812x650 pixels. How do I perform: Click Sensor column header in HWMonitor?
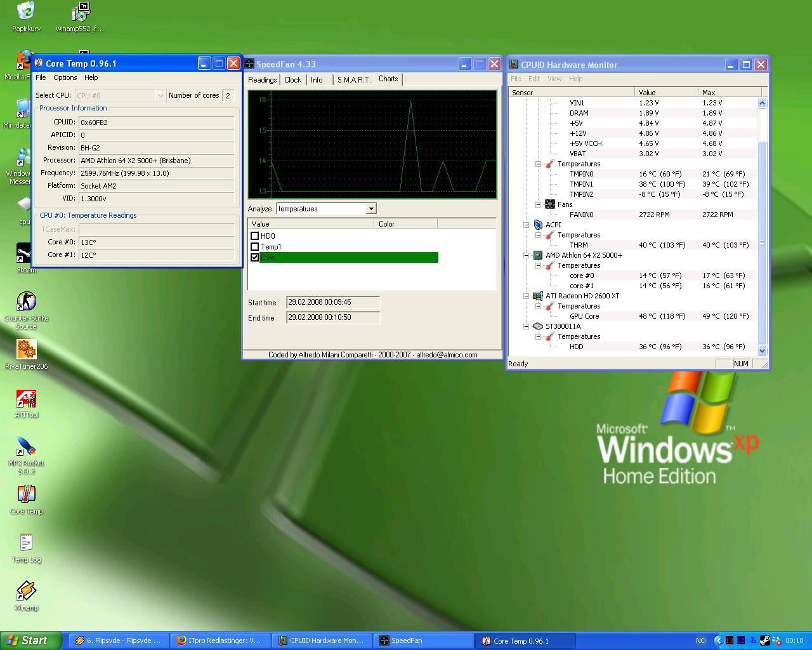pos(572,93)
